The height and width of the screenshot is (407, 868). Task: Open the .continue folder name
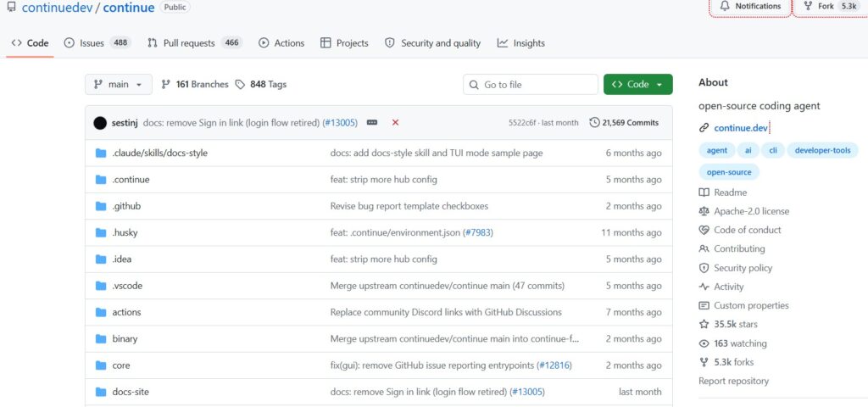(131, 180)
